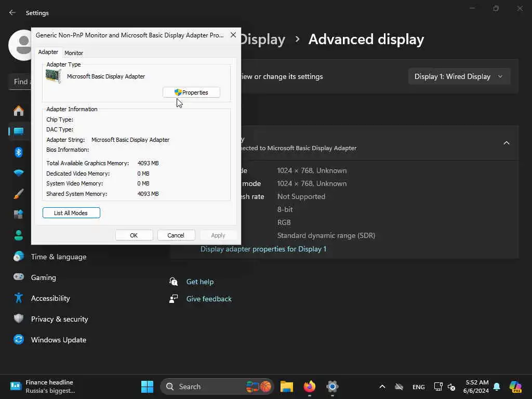Click the adapter card icon in Adapter Type
532x399 pixels.
[x=54, y=76]
